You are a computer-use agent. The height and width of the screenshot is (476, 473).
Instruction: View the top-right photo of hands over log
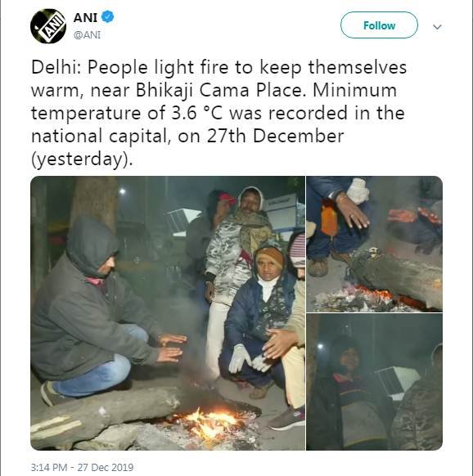tap(374, 244)
